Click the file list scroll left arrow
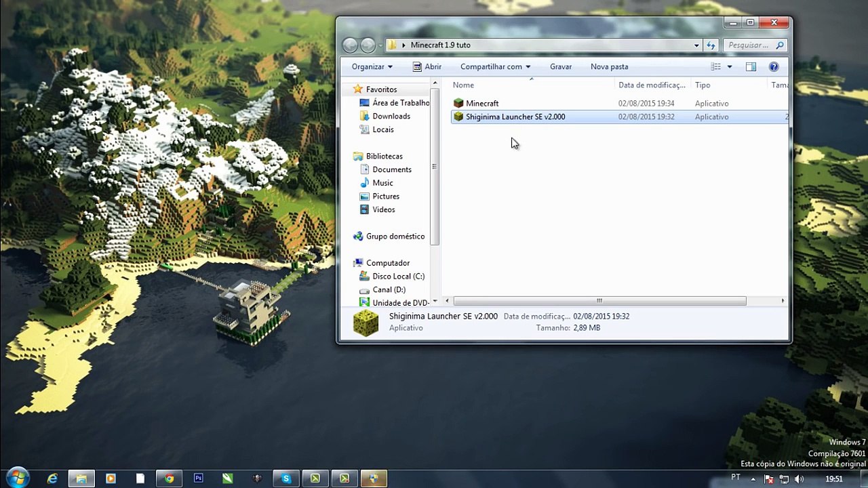The image size is (868, 488). pos(446,301)
